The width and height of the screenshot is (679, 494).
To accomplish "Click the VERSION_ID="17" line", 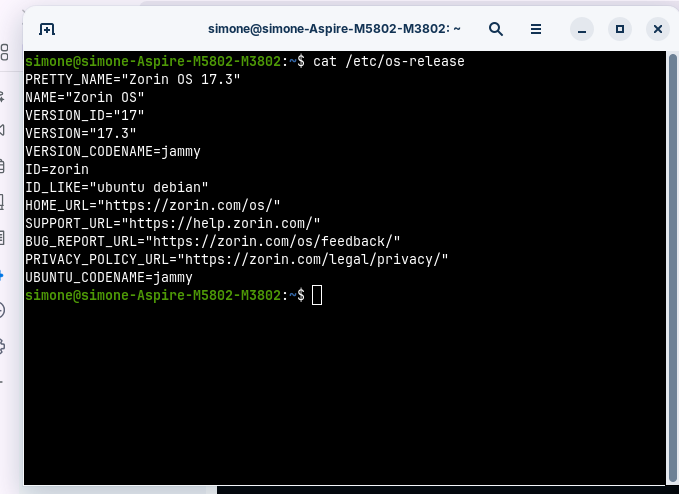I will [84, 116].
